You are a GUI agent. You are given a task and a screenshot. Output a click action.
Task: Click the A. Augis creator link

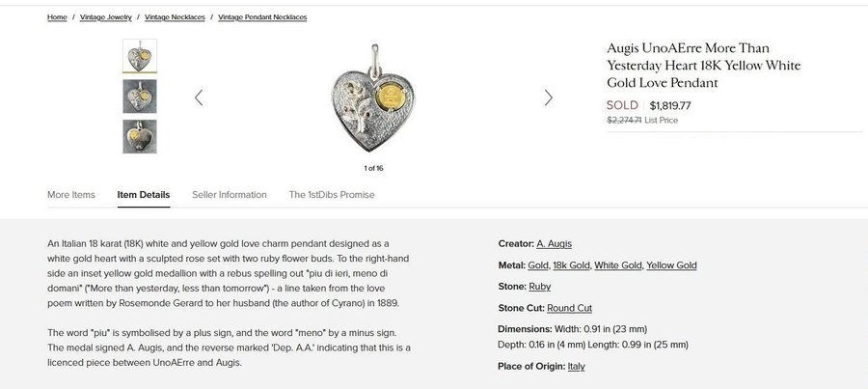pyautogui.click(x=554, y=244)
